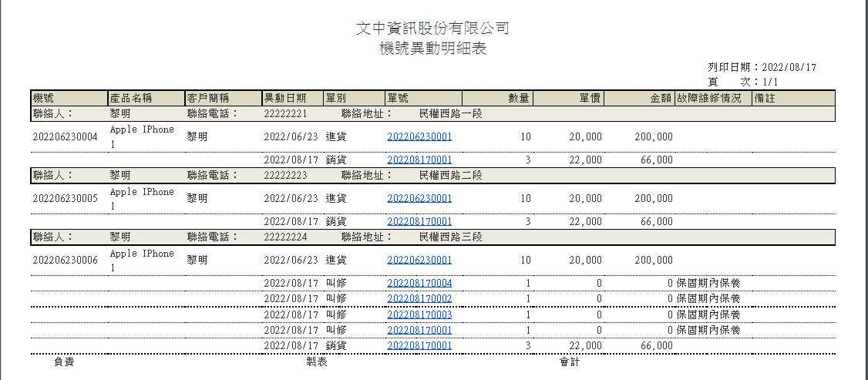Click the 客戶簡稱 column header
This screenshot has height=380, width=868.
coord(223,99)
